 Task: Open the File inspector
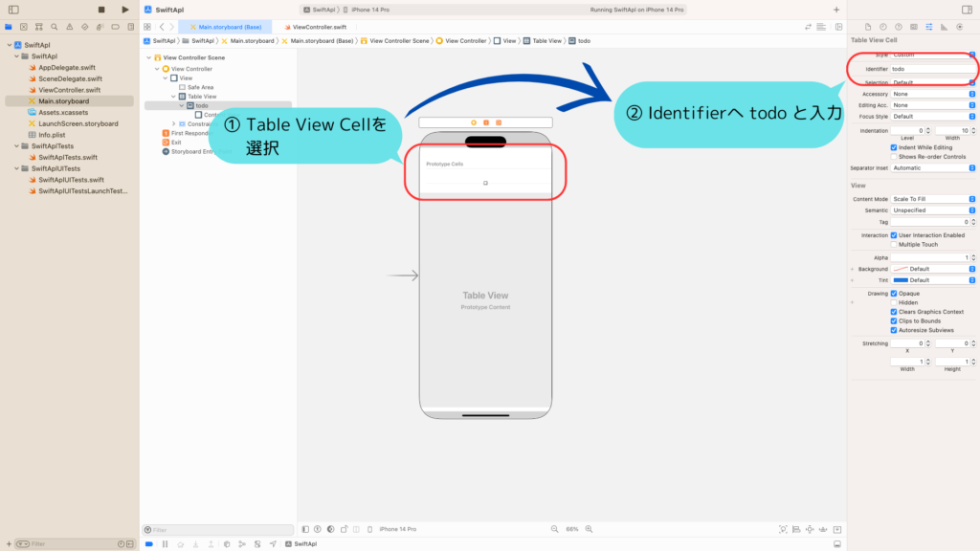[868, 27]
